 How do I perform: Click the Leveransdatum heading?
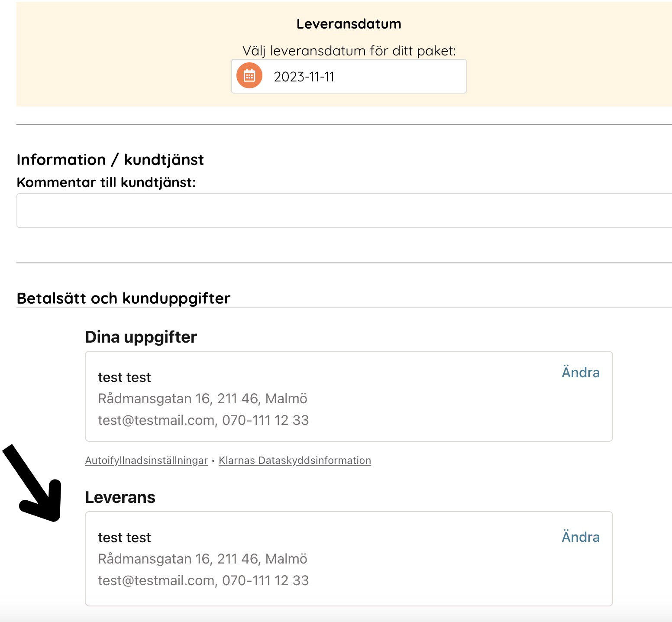click(x=349, y=24)
